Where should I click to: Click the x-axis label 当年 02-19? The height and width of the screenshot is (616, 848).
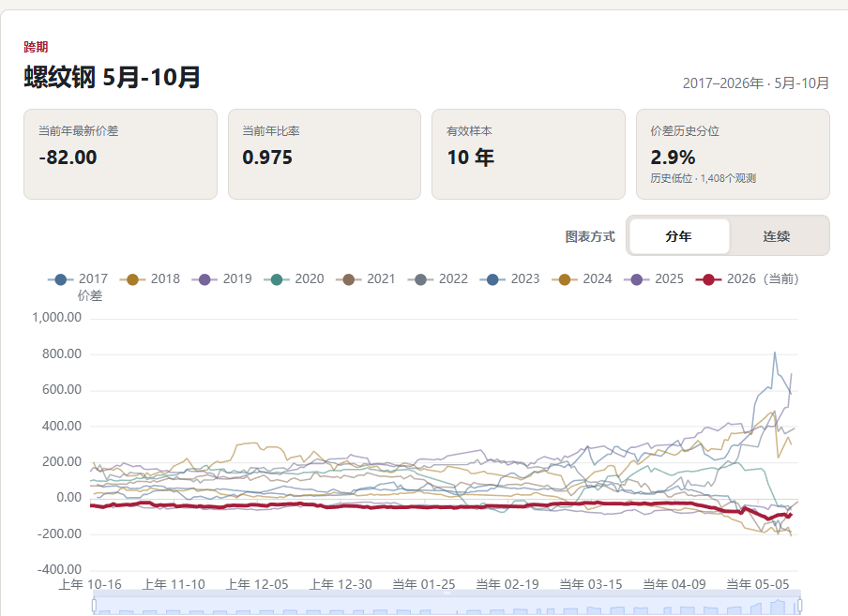coord(507,585)
